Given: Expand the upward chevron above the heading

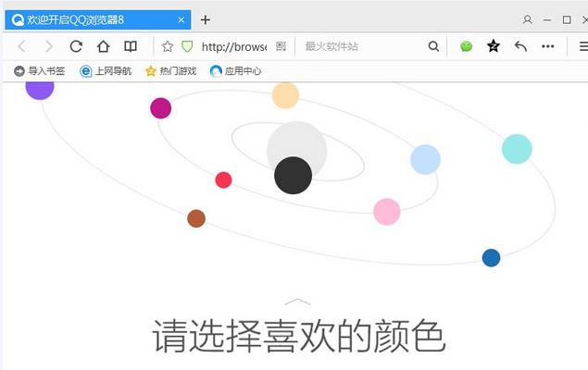Looking at the screenshot, I should click(x=297, y=302).
